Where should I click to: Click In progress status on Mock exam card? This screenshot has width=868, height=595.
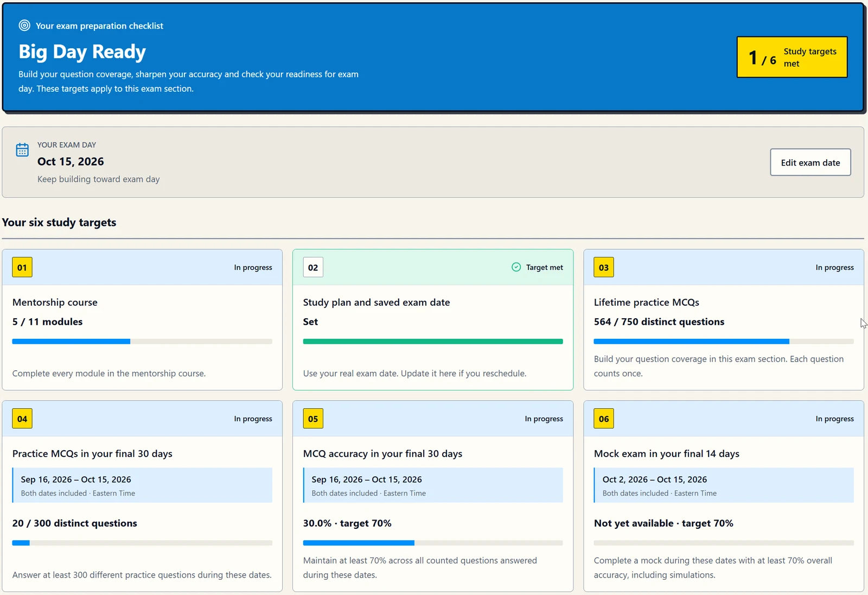pyautogui.click(x=835, y=419)
